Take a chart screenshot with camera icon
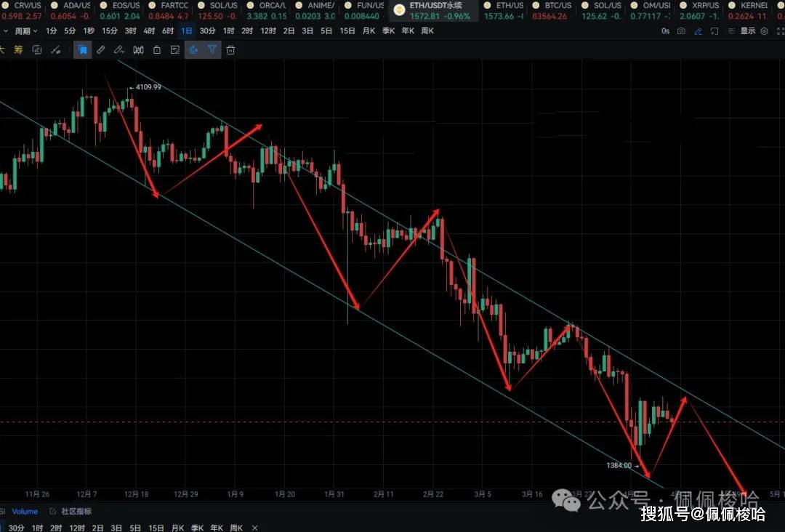 pyautogui.click(x=681, y=31)
